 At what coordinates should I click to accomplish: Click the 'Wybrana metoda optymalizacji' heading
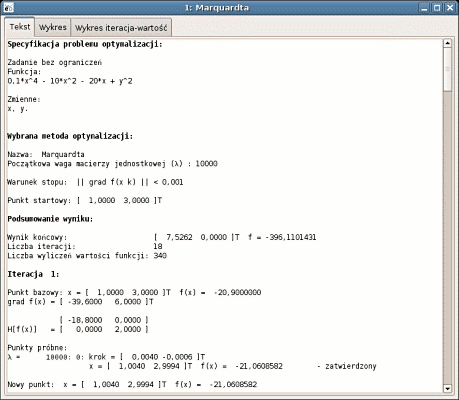(x=70, y=136)
